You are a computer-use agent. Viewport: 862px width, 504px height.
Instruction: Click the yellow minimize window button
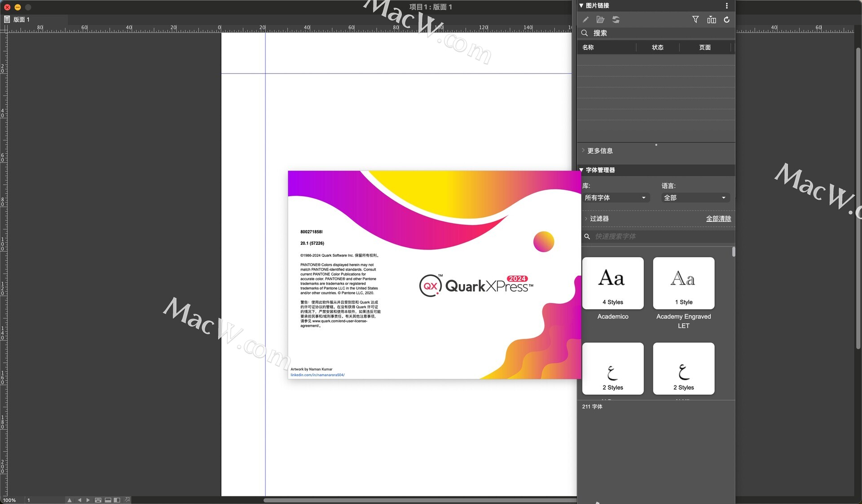coord(18,7)
